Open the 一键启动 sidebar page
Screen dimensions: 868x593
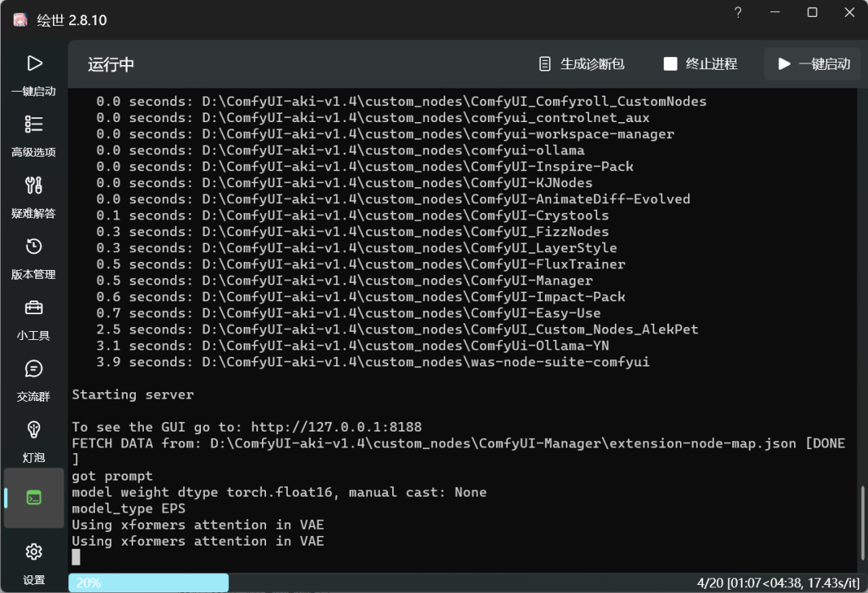click(34, 76)
